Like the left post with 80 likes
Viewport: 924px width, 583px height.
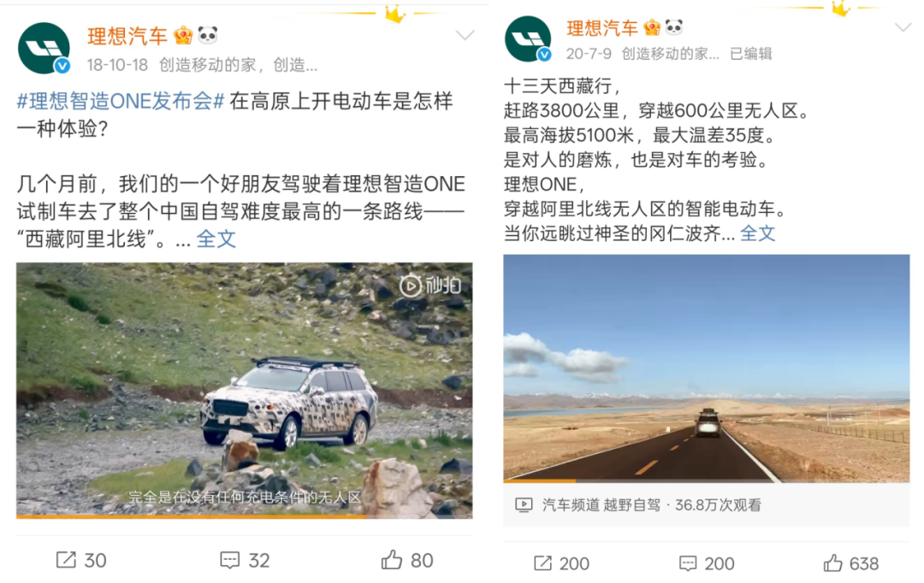tap(391, 559)
